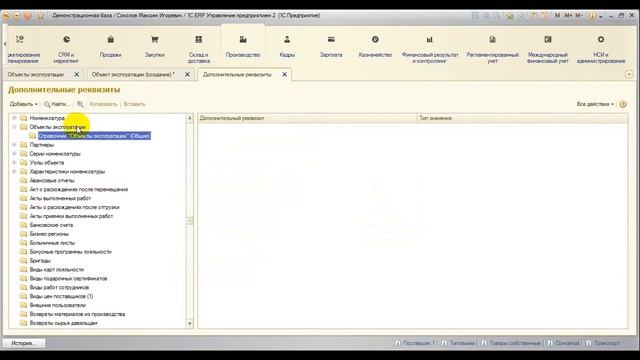The height and width of the screenshot is (360, 640).
Task: Click the Найти... button
Action: pos(57,104)
